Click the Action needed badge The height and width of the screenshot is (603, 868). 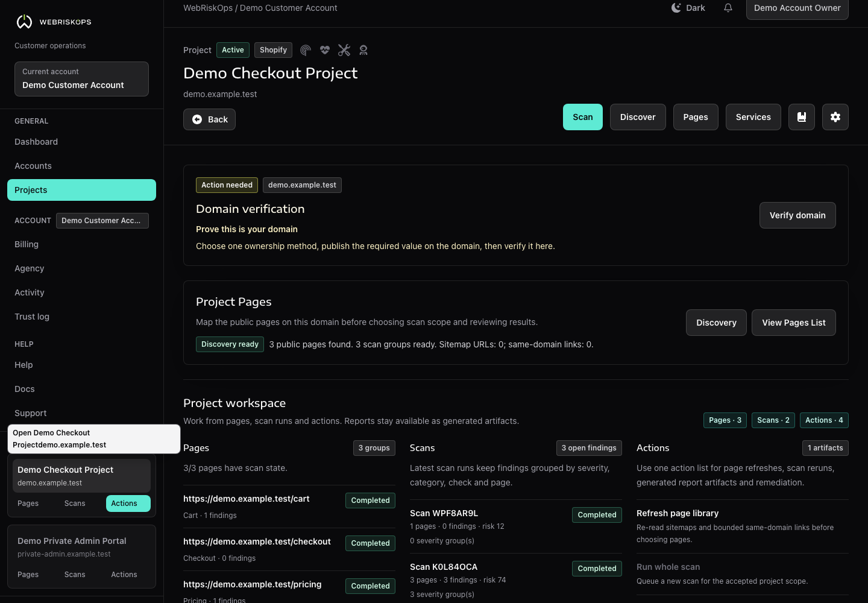[x=227, y=185]
